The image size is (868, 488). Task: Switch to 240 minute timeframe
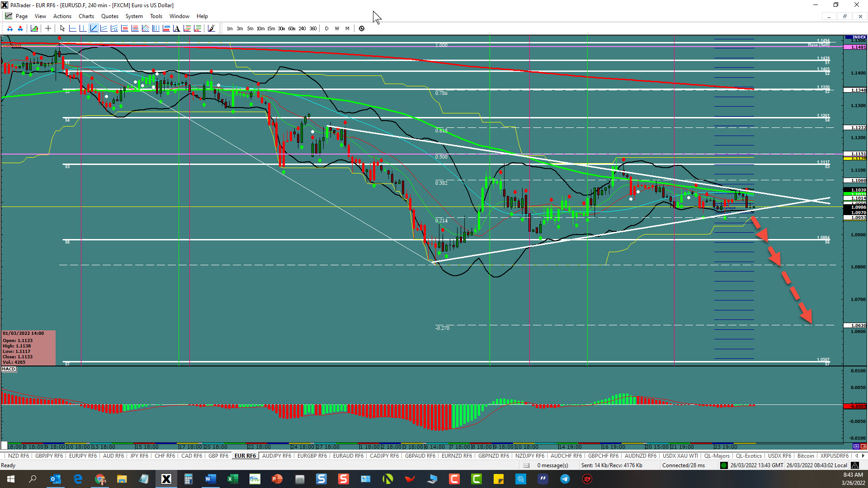[x=302, y=28]
